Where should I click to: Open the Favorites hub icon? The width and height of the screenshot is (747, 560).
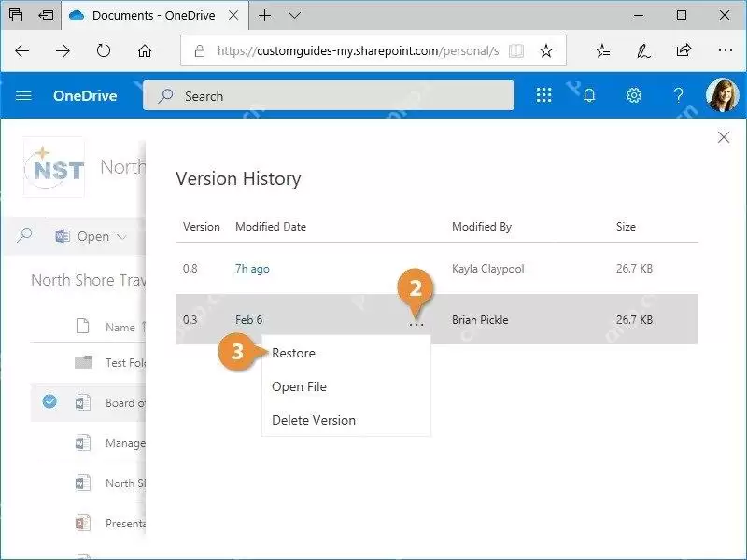(x=602, y=50)
